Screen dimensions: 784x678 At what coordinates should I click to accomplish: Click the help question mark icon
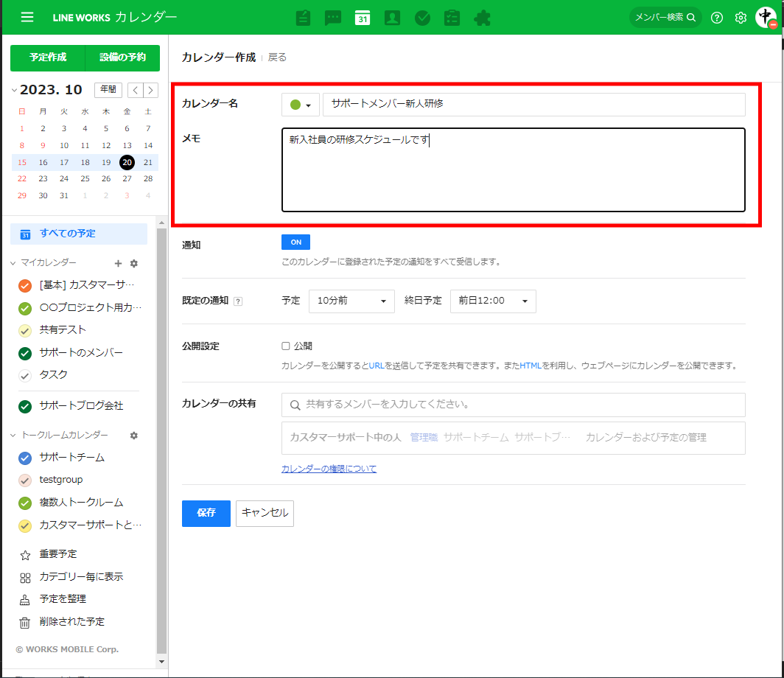click(717, 18)
